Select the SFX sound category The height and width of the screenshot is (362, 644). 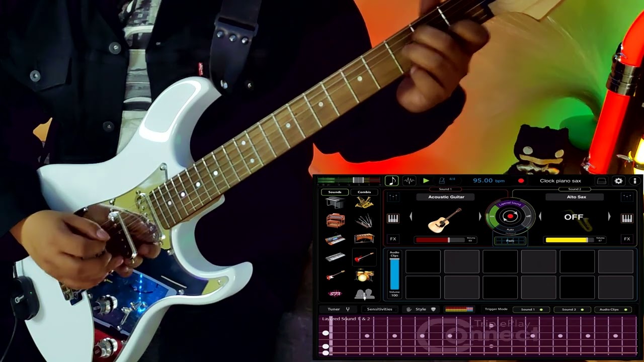335,294
